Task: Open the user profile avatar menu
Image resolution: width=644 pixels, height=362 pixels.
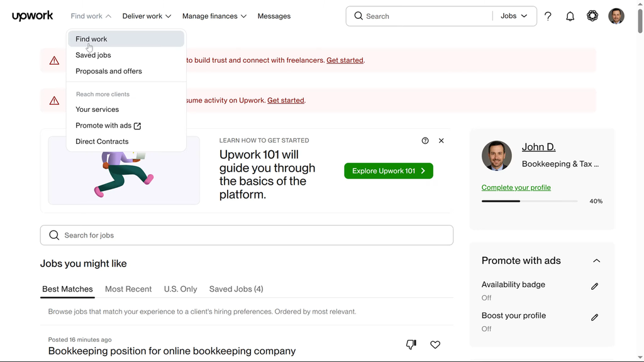Action: 616,16
